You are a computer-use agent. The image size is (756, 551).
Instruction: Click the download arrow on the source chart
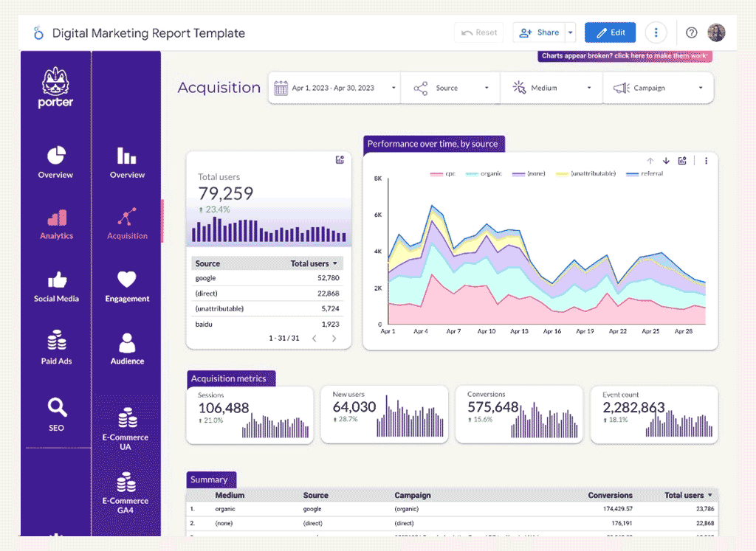[667, 160]
